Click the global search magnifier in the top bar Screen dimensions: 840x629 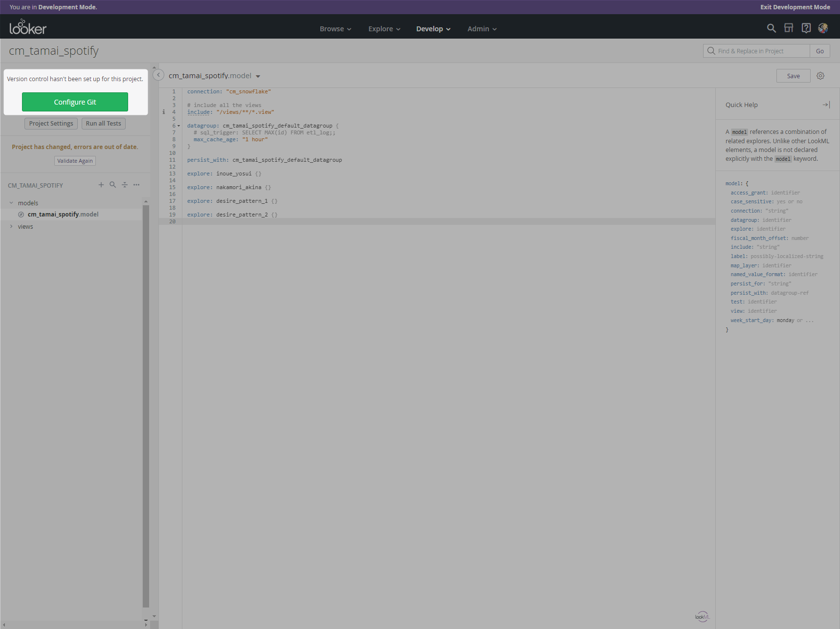[771, 28]
